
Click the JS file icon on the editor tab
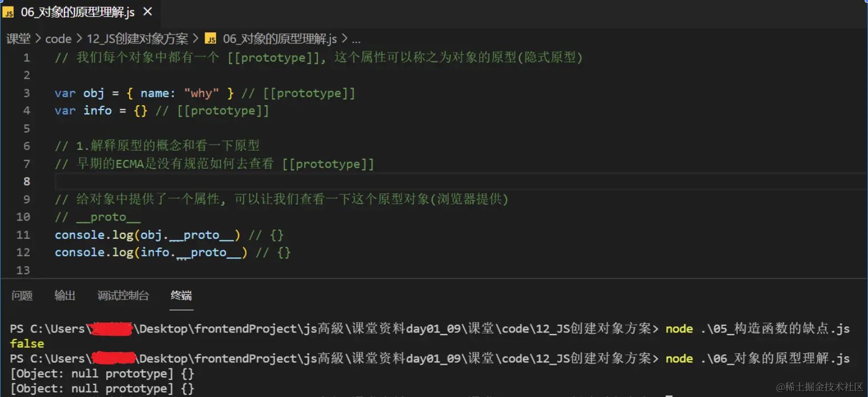pos(8,13)
